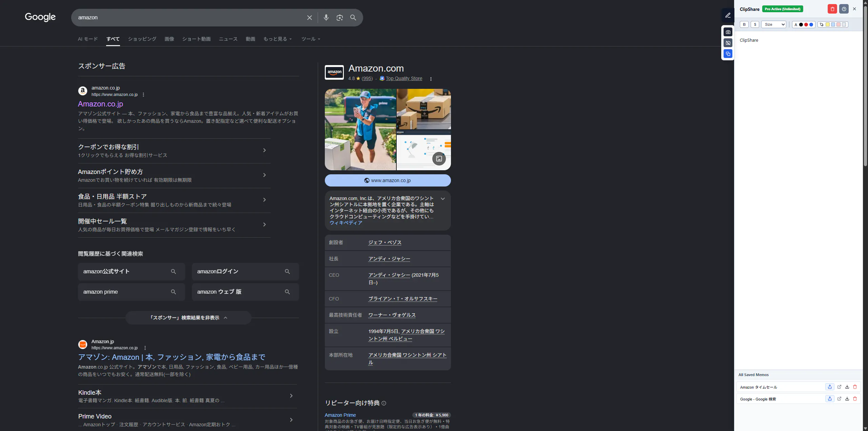This screenshot has height=431, width=868.
Task: Click the Top Quality Store link
Action: click(404, 78)
